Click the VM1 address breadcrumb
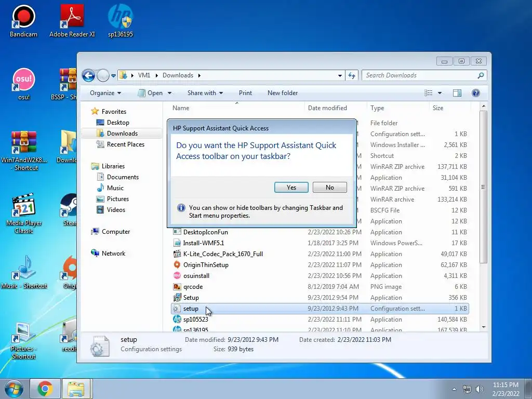This screenshot has width=532, height=399. pyautogui.click(x=144, y=75)
